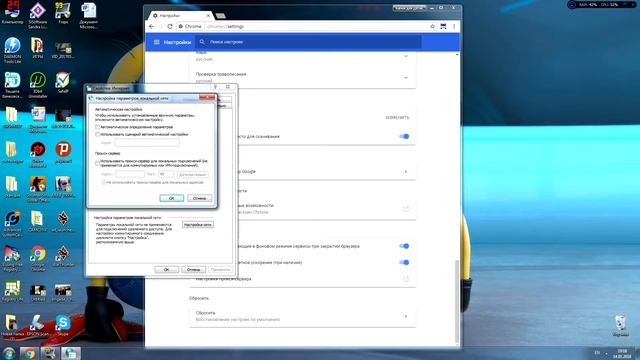This screenshot has width=640, height=360.
Task: Click the ИЗМЕНИТЬ link in Chrome settings
Action: click(398, 118)
